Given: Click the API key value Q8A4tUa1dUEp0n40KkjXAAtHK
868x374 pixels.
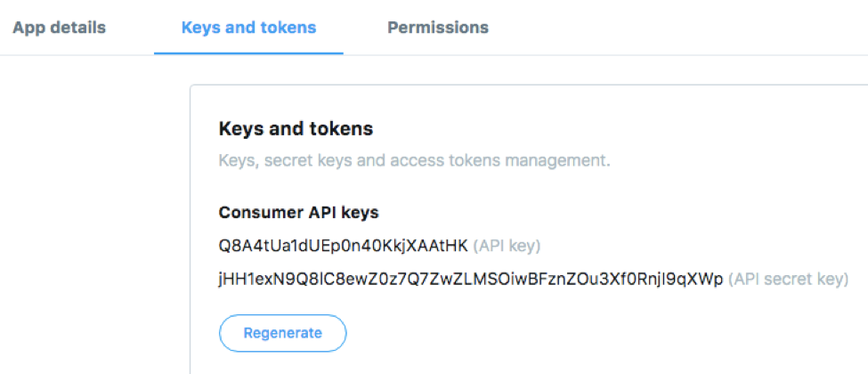Looking at the screenshot, I should coord(343,246).
